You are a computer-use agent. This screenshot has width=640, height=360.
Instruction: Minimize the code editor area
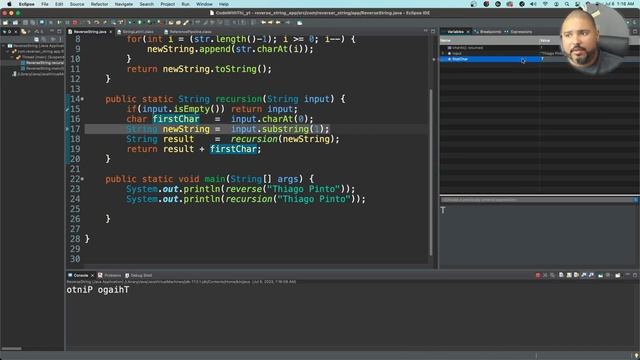point(426,31)
